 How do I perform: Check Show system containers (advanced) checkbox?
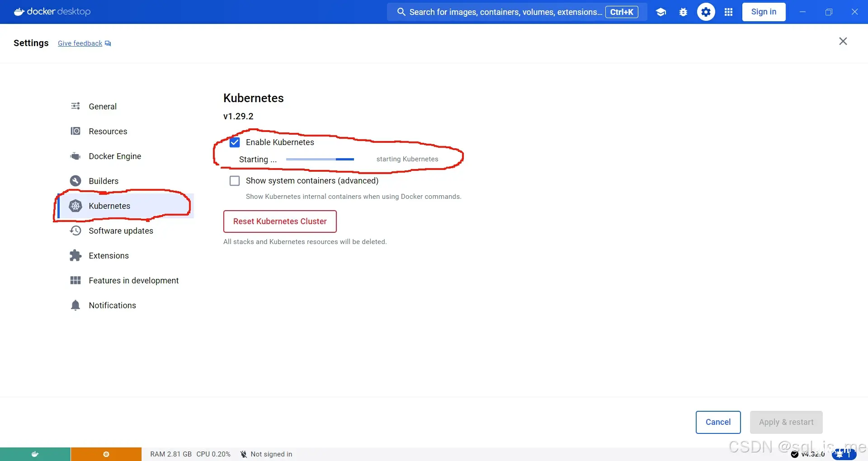coord(235,181)
